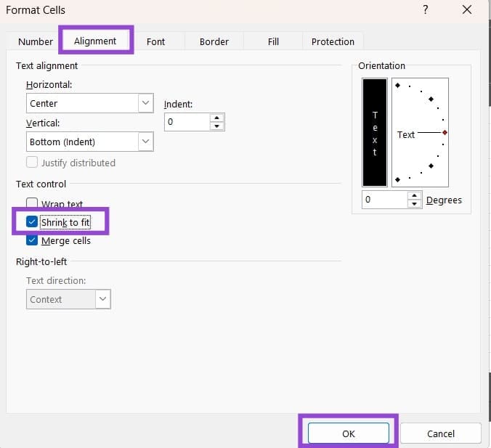Decrease Indent value with down arrow

tap(216, 126)
